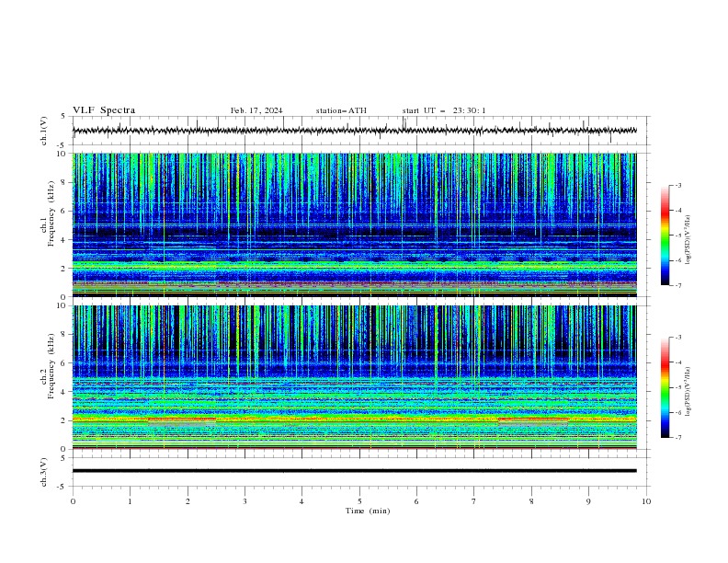
Task: Click the ch.2 frequency tick label '6'
Action: tap(63, 362)
